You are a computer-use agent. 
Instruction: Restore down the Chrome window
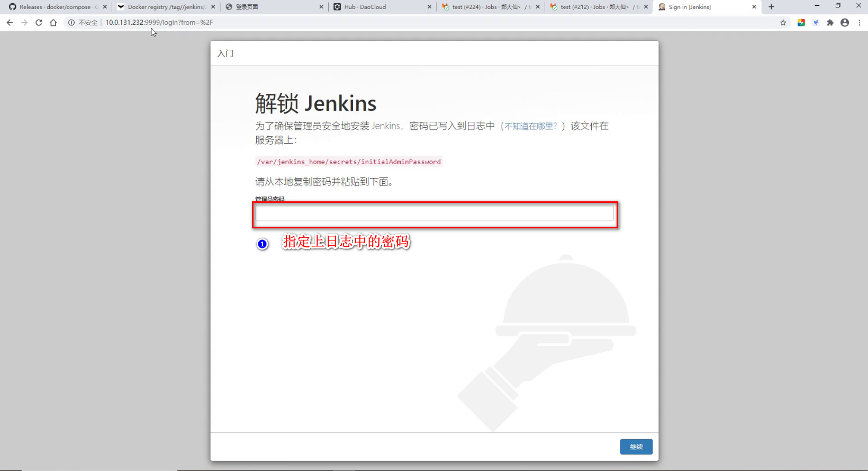(x=838, y=6)
